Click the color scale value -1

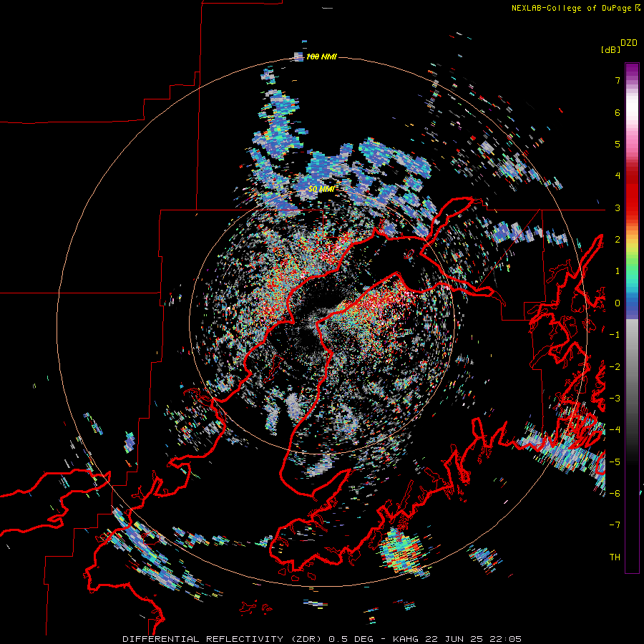(615, 335)
